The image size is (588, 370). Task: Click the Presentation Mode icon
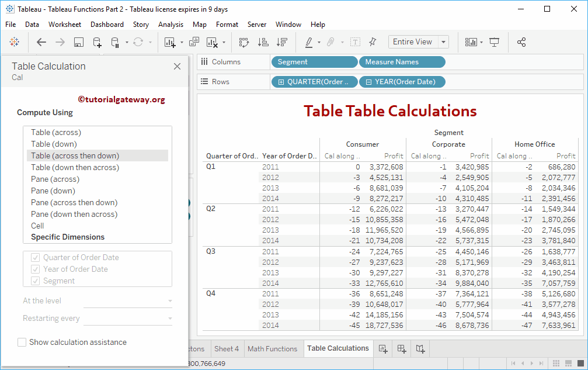tap(495, 42)
